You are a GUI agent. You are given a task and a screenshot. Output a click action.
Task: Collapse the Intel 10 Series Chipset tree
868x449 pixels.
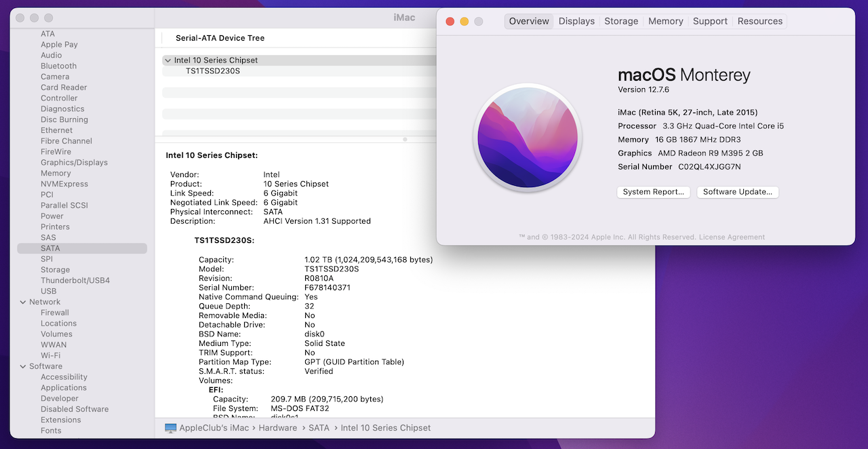pyautogui.click(x=167, y=60)
